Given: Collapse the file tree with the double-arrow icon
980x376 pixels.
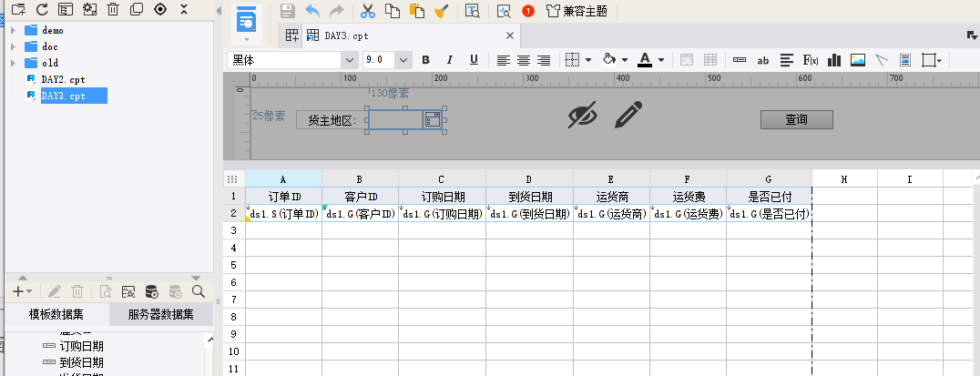Looking at the screenshot, I should click(184, 9).
